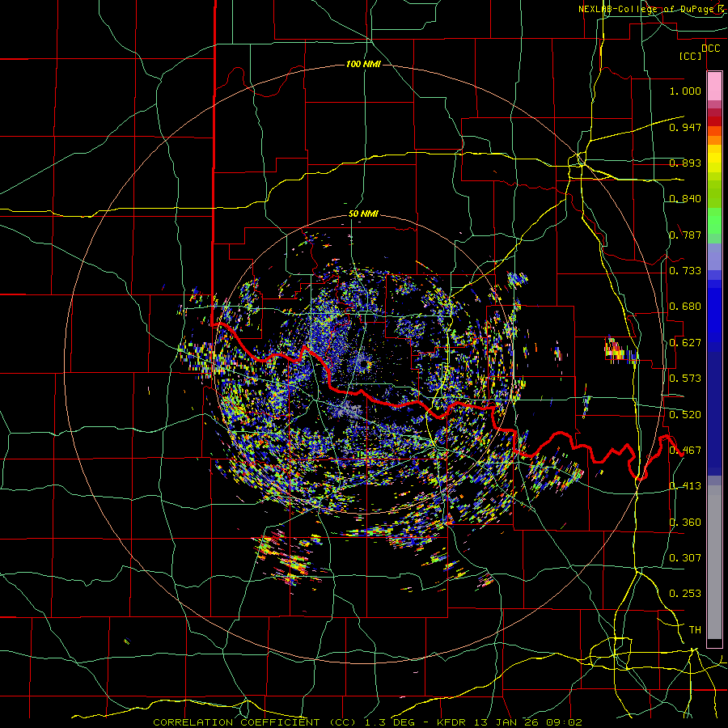Image resolution: width=728 pixels, height=728 pixels.
Task: Click the [CC] units label
Action: pyautogui.click(x=691, y=56)
